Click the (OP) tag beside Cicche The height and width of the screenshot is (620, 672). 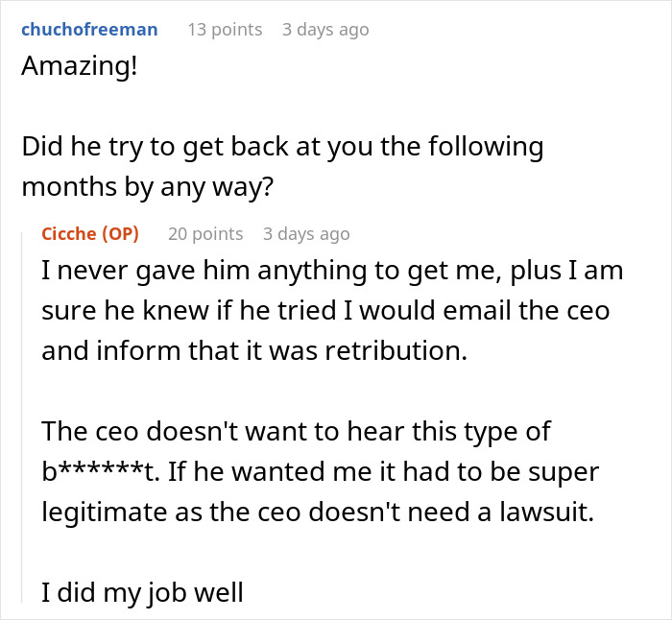tap(120, 234)
